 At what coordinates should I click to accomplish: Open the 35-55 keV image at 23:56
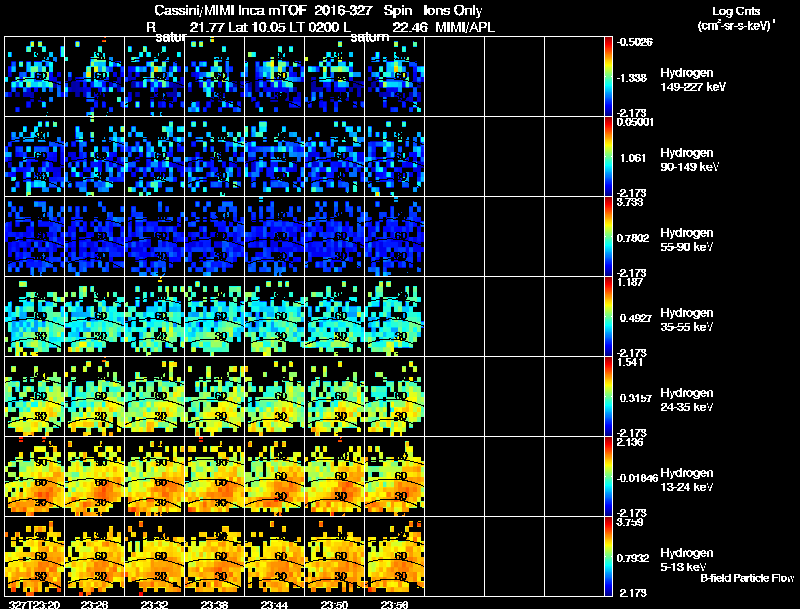tap(394, 317)
